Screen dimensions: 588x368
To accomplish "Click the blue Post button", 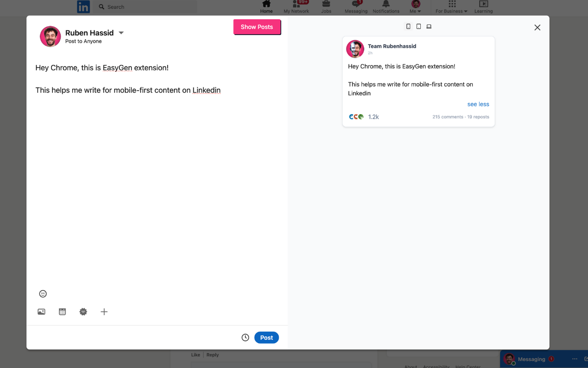I will [266, 337].
